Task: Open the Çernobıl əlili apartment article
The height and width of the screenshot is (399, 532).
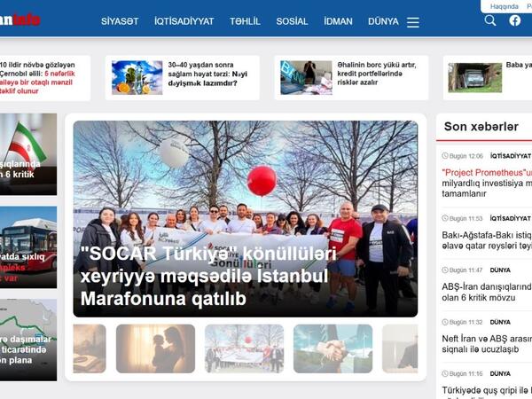Action: pyautogui.click(x=37, y=78)
